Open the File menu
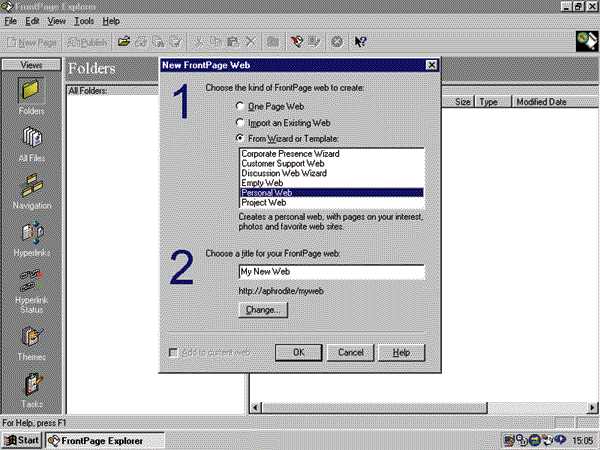The height and width of the screenshot is (450, 600). pos(11,20)
